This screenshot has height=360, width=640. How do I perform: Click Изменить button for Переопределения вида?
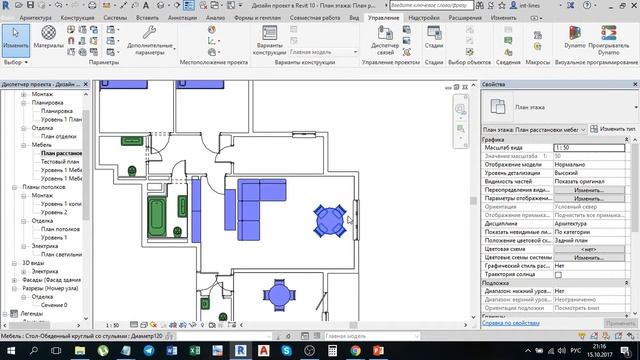pos(589,190)
